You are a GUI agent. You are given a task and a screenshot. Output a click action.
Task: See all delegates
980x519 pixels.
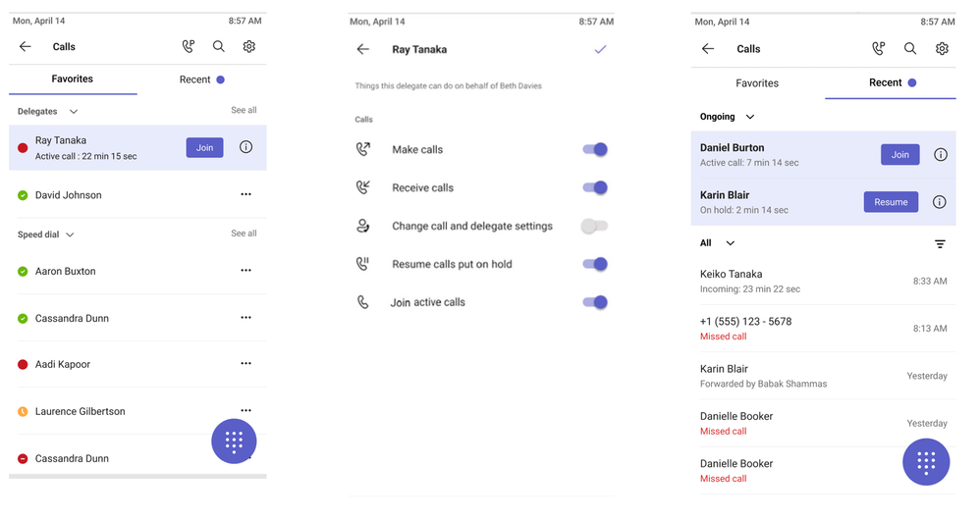[x=244, y=110]
